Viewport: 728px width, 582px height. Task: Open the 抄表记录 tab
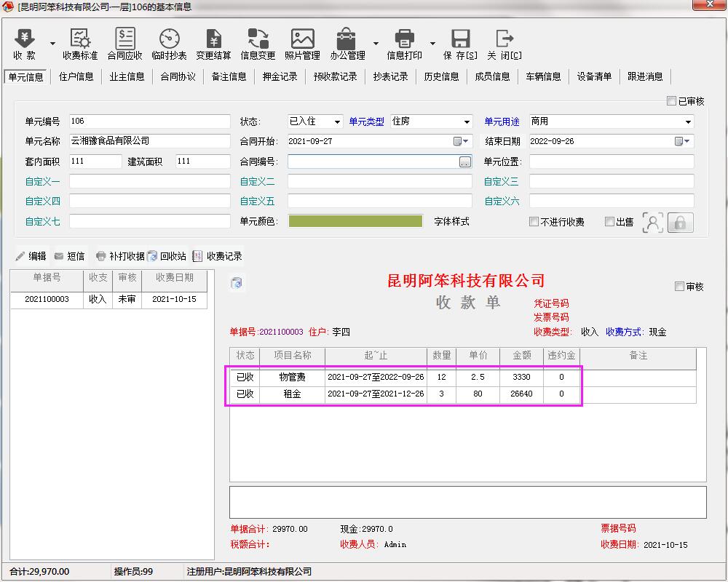point(390,76)
